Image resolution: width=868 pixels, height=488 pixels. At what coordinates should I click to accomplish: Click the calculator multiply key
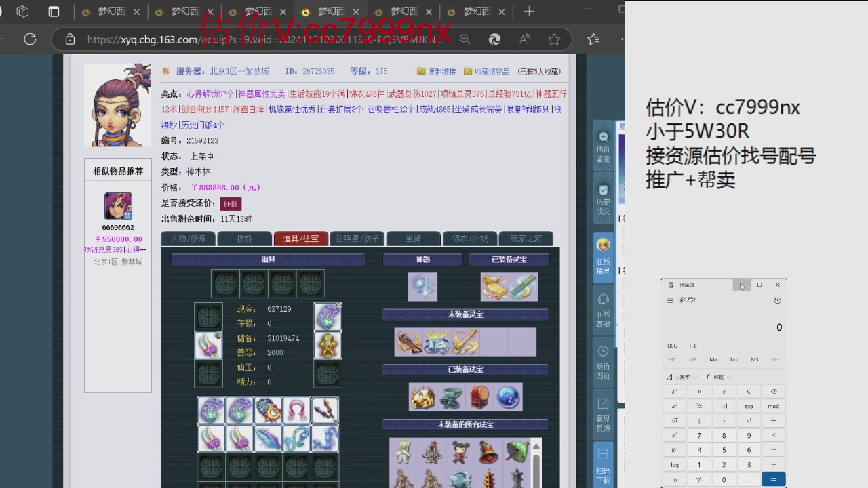[x=774, y=436]
